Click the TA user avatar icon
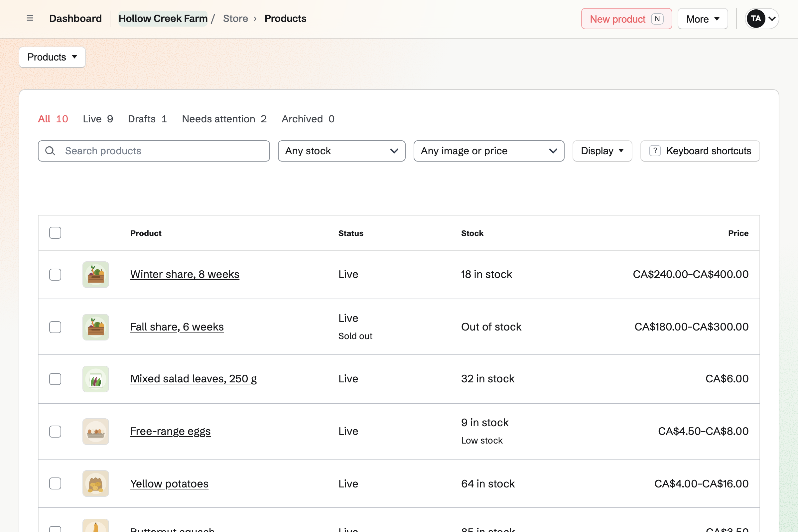 coord(756,18)
